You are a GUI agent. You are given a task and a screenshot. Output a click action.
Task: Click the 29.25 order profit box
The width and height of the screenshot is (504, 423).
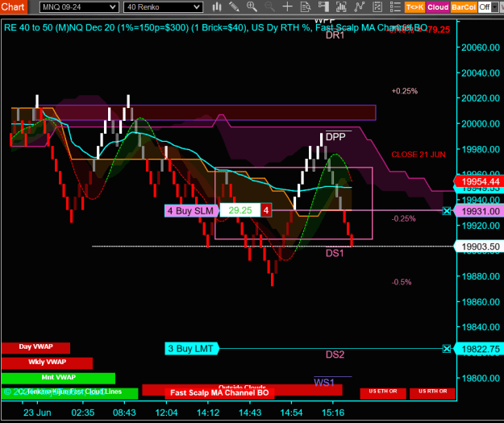pyautogui.click(x=240, y=210)
